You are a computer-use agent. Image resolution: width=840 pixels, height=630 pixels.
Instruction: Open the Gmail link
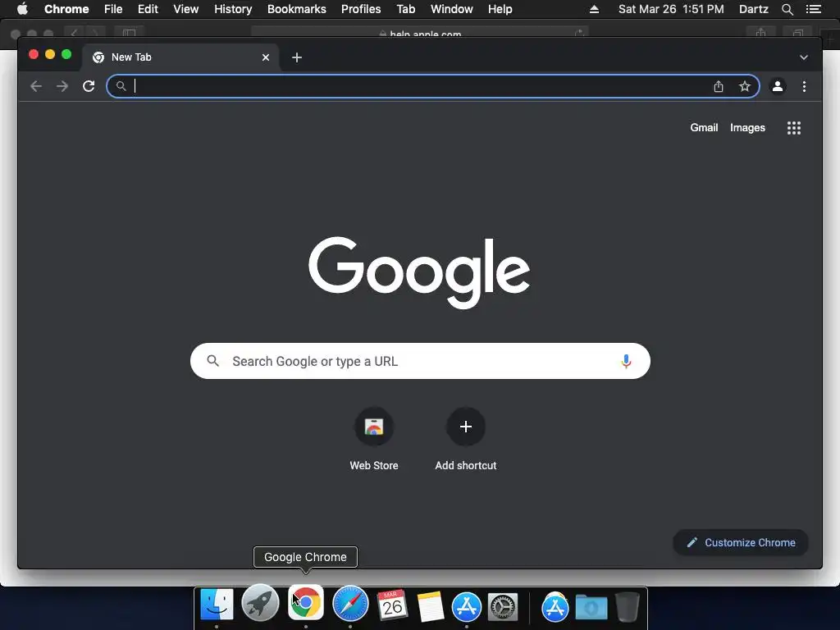(x=704, y=127)
